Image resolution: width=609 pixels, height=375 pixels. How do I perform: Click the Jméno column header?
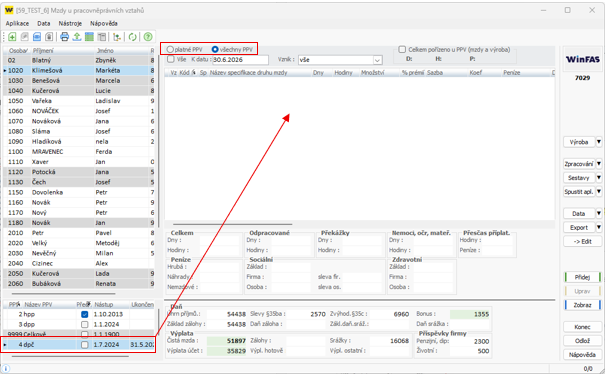pos(122,50)
